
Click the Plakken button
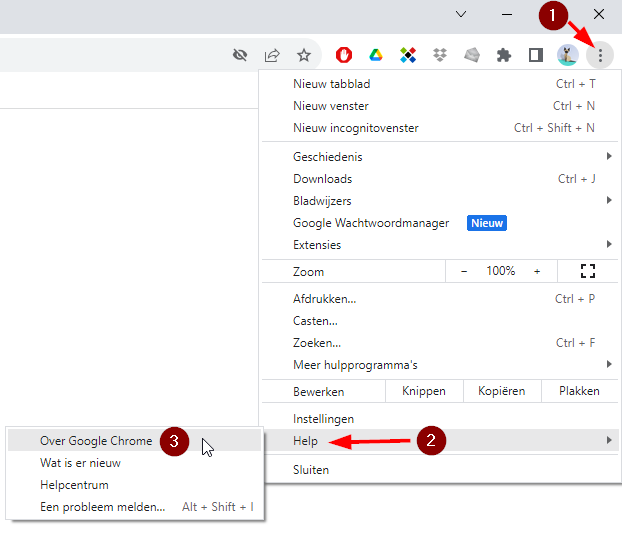pos(579,391)
